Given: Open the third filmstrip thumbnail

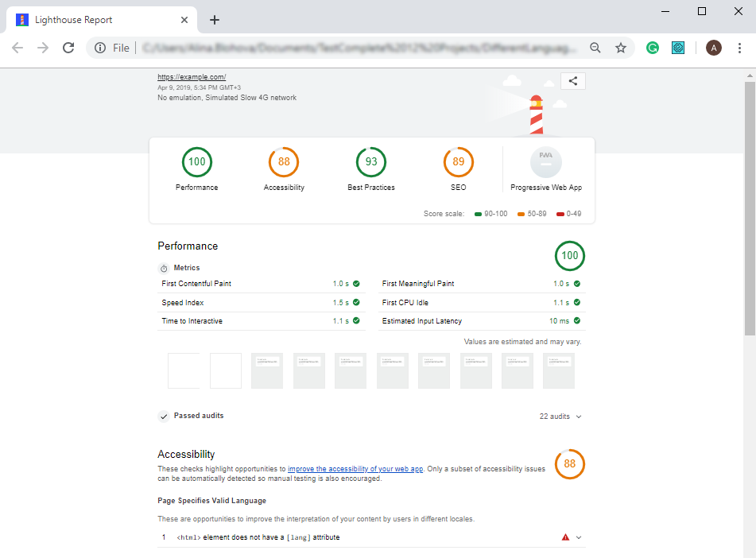Looking at the screenshot, I should click(267, 371).
